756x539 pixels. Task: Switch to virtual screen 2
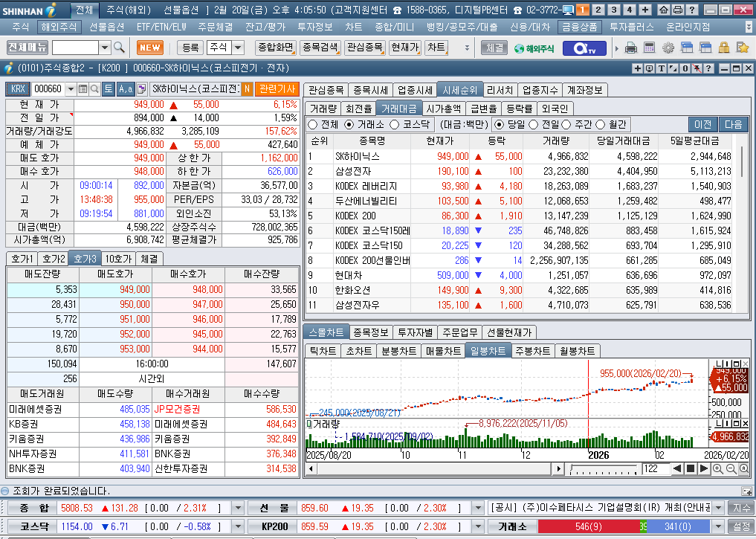click(598, 10)
